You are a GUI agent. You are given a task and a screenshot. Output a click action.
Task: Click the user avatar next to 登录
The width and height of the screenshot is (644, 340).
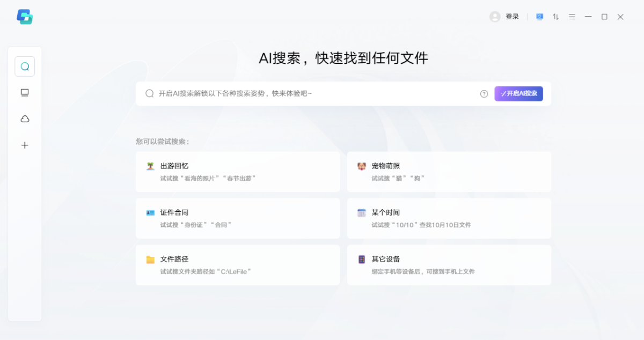[x=494, y=17]
